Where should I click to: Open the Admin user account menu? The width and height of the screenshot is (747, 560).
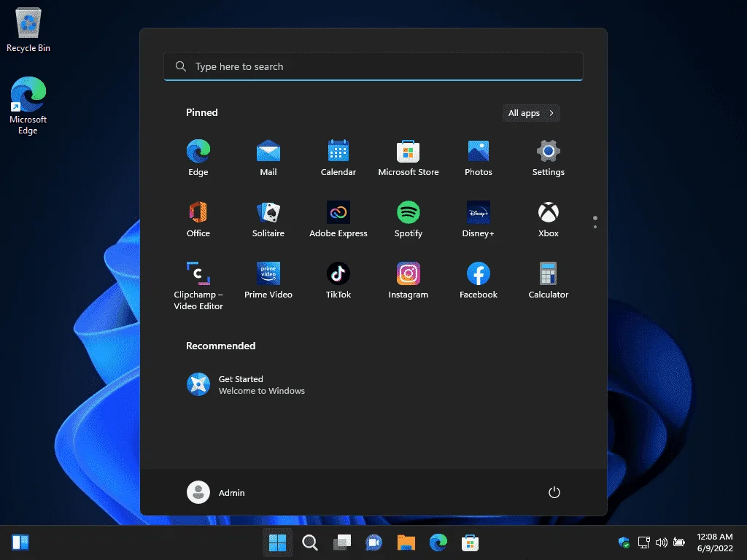(x=216, y=492)
